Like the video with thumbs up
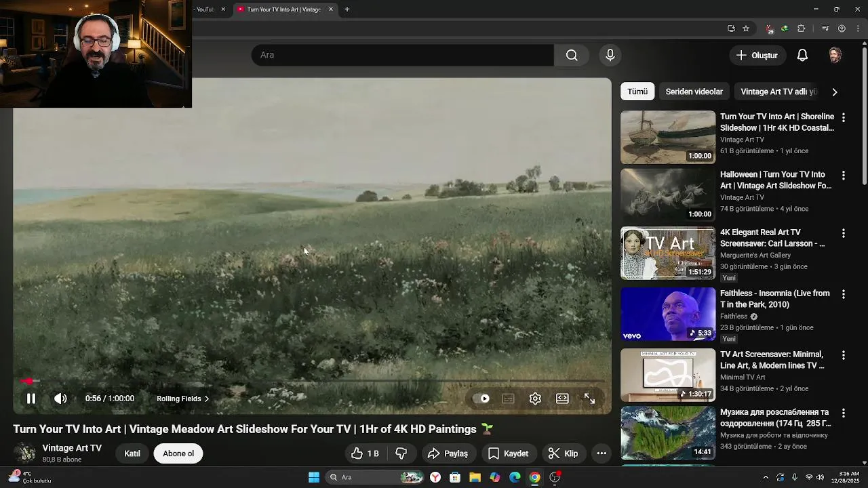The image size is (868, 488). (364, 453)
